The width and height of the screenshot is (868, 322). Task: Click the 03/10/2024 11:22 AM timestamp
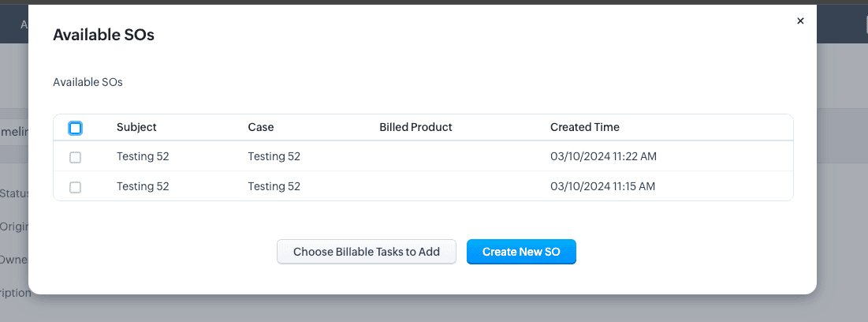pos(603,156)
